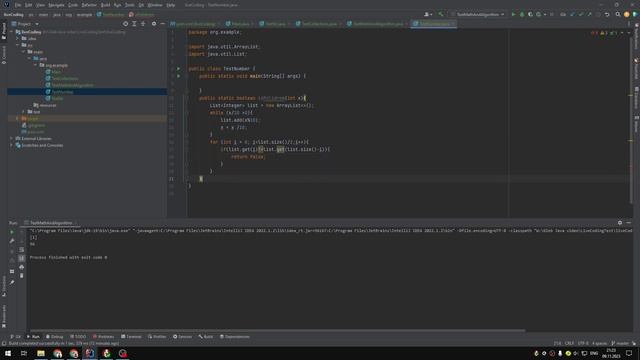Open the user account icon in the toolbar
This screenshot has width=640, height=360.
tap(428, 14)
